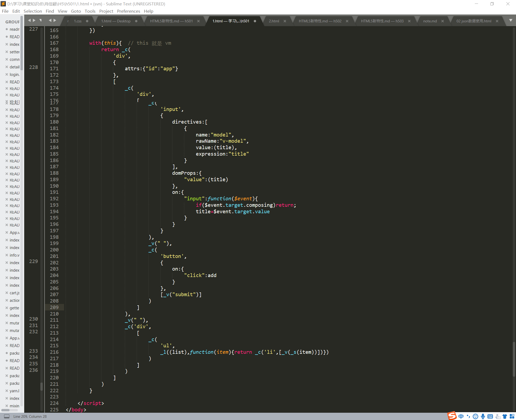516x420 pixels.
Task: Close the HTML5新特性.md — h502 tab
Action: coord(347,21)
